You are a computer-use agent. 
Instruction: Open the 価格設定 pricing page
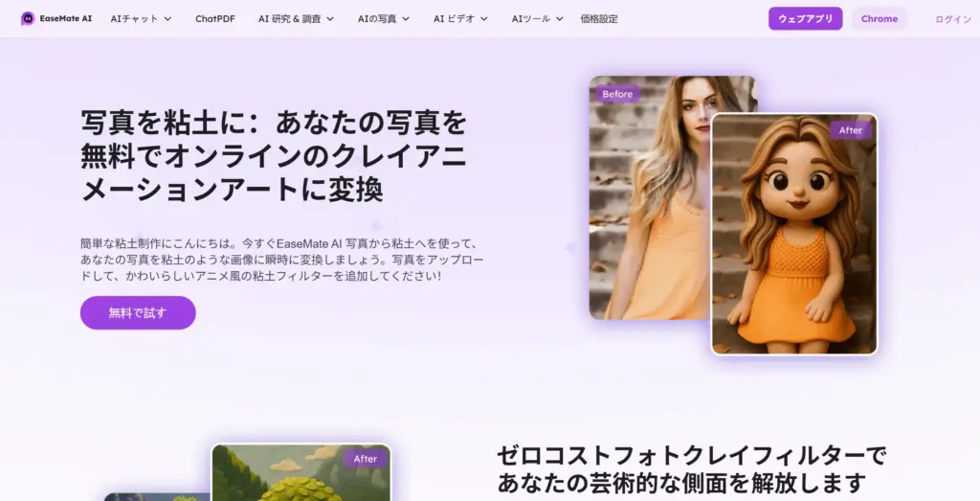tap(599, 19)
